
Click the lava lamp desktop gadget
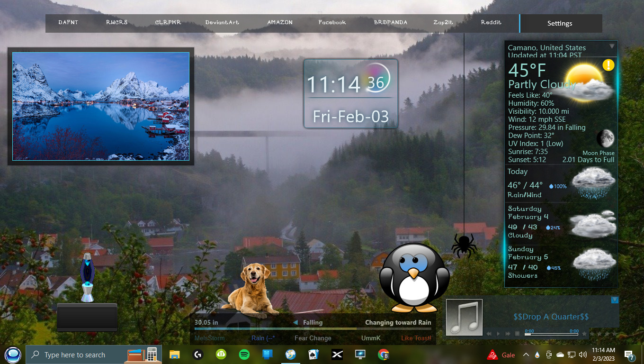[88, 278]
